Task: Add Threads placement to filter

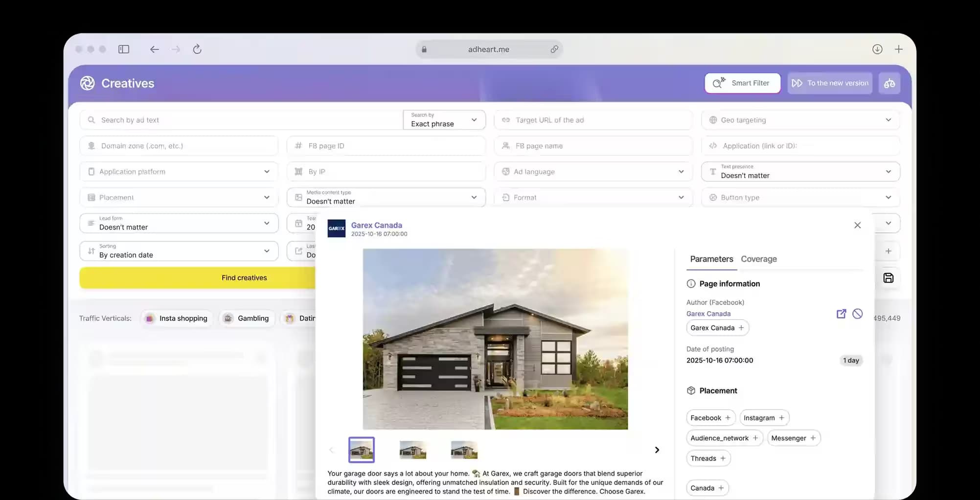Action: [708, 458]
